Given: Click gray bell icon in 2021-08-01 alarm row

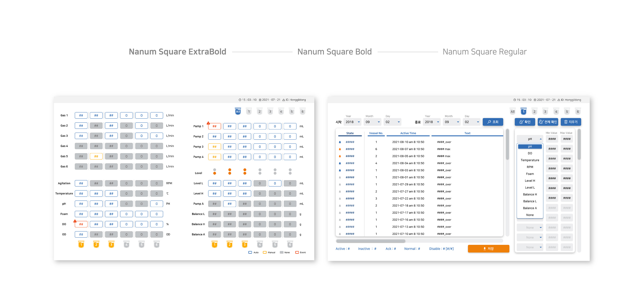Looking at the screenshot, I should tap(340, 177).
